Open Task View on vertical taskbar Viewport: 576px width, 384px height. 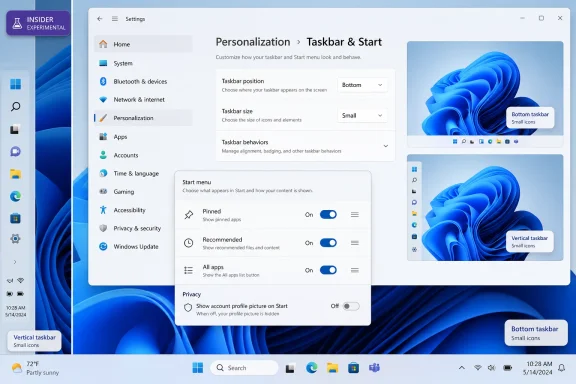(x=15, y=130)
